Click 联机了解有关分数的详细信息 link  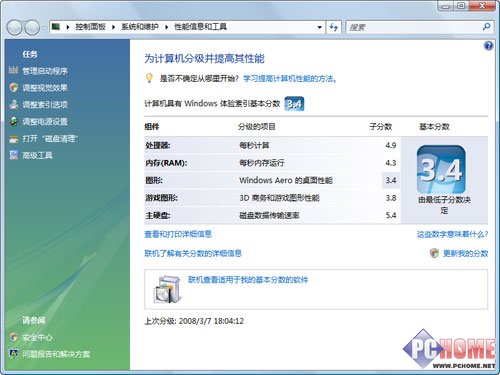point(193,253)
